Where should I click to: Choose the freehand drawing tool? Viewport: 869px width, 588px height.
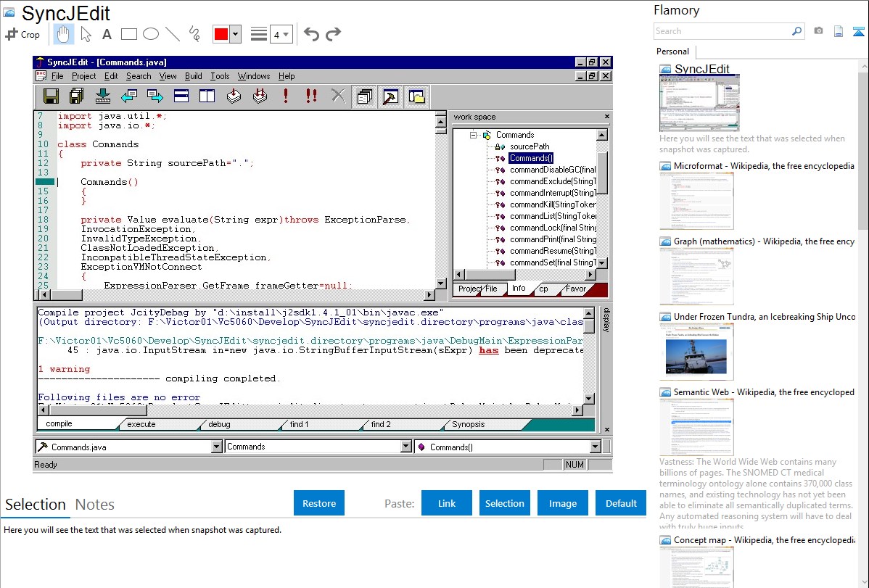pos(194,34)
